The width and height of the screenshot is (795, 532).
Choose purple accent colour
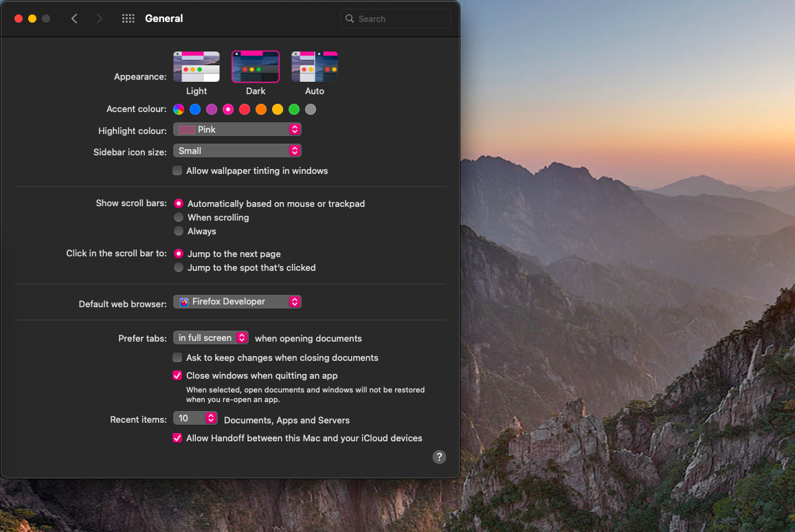pos(212,109)
